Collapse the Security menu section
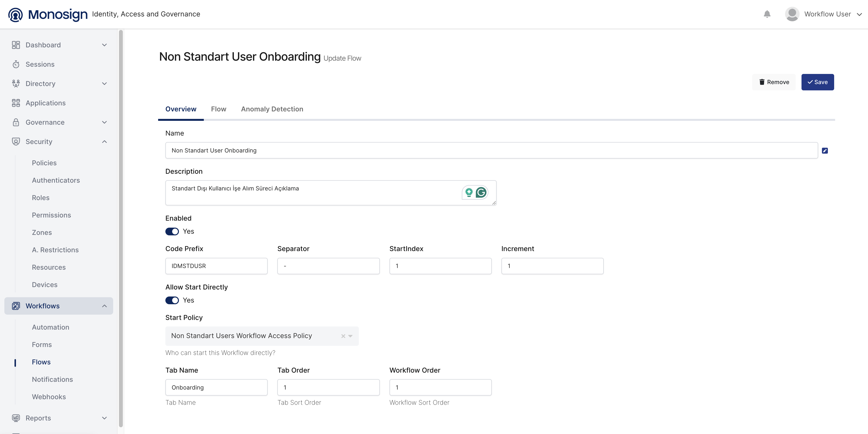 (104, 142)
